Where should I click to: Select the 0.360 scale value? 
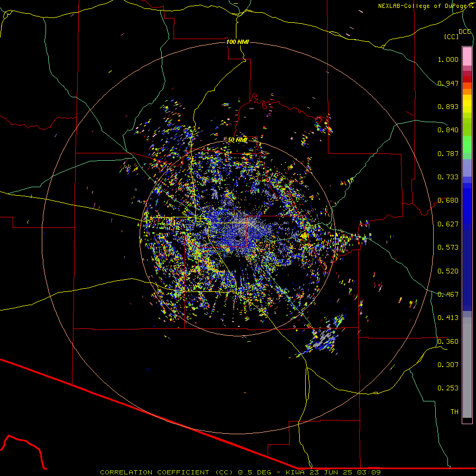448,342
